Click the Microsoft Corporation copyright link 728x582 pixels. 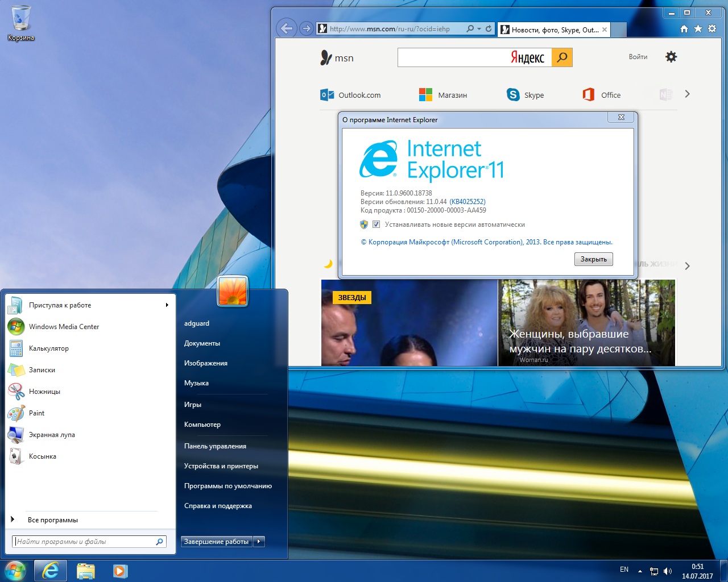click(487, 242)
